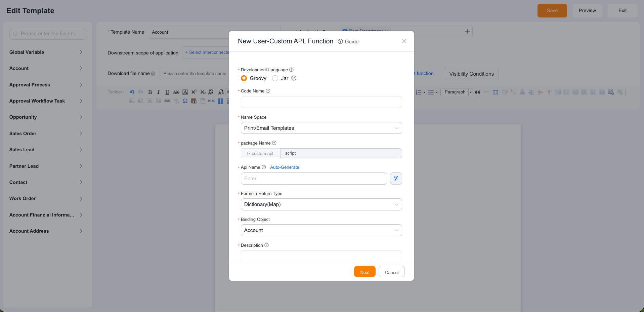Open the Formula Return Type dropdown
The image size is (644, 312).
[321, 204]
